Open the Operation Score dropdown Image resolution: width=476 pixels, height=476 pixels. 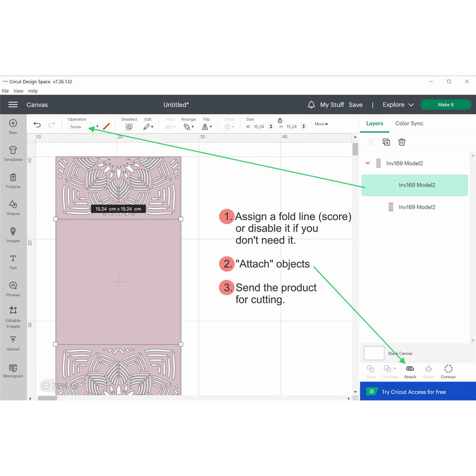click(x=84, y=127)
